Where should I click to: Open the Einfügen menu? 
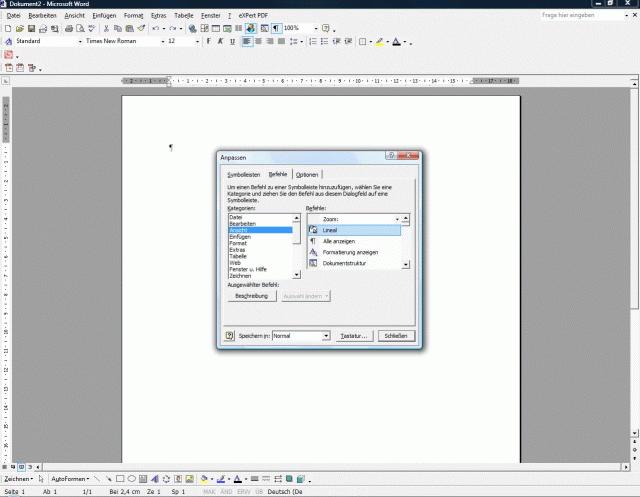click(x=104, y=16)
